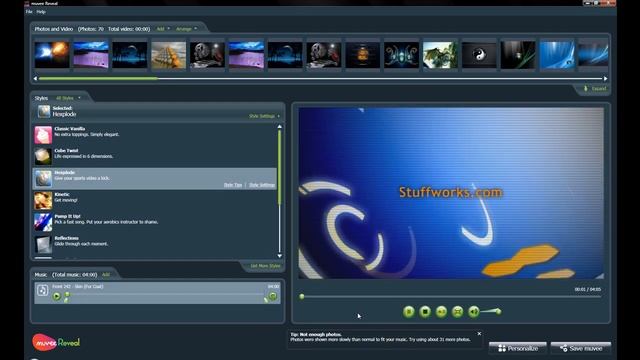Click the Reflections style icon
This screenshot has height=360, width=640.
click(43, 244)
